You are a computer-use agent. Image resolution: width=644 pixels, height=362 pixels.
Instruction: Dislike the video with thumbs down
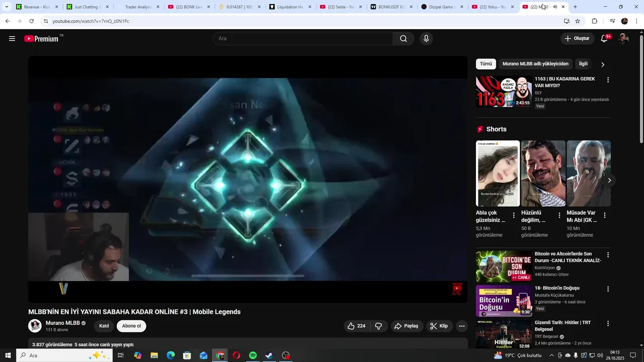click(x=379, y=326)
